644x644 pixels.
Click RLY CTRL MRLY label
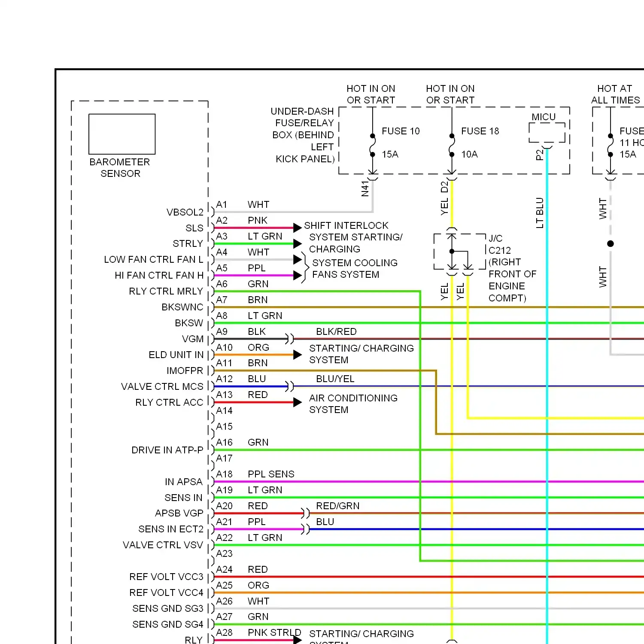pyautogui.click(x=166, y=292)
